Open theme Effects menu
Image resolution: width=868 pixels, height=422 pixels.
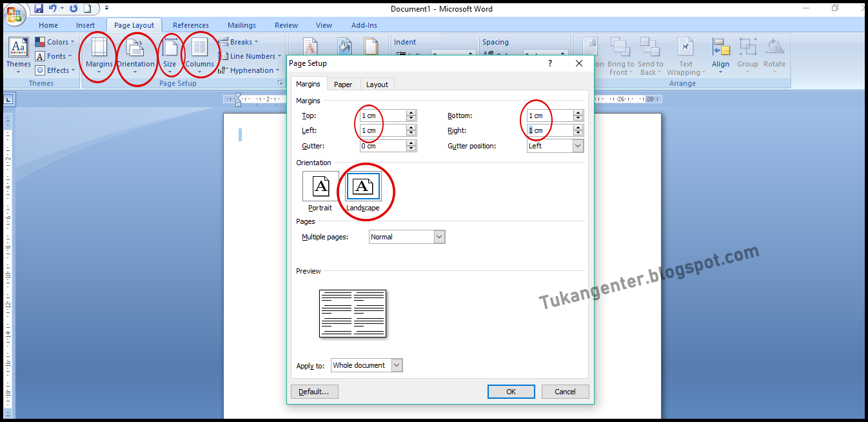coord(55,70)
